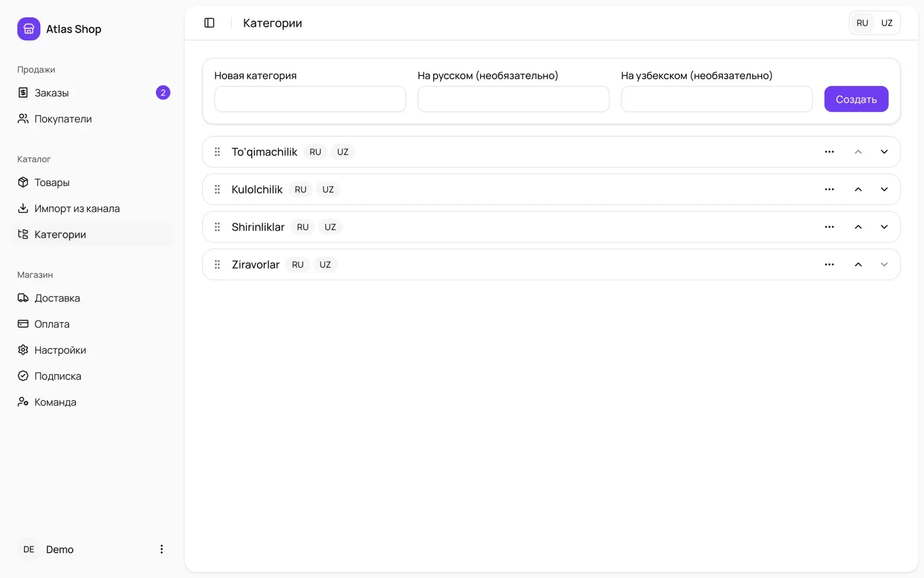Move Ziravorlar up with chevron

tap(858, 265)
